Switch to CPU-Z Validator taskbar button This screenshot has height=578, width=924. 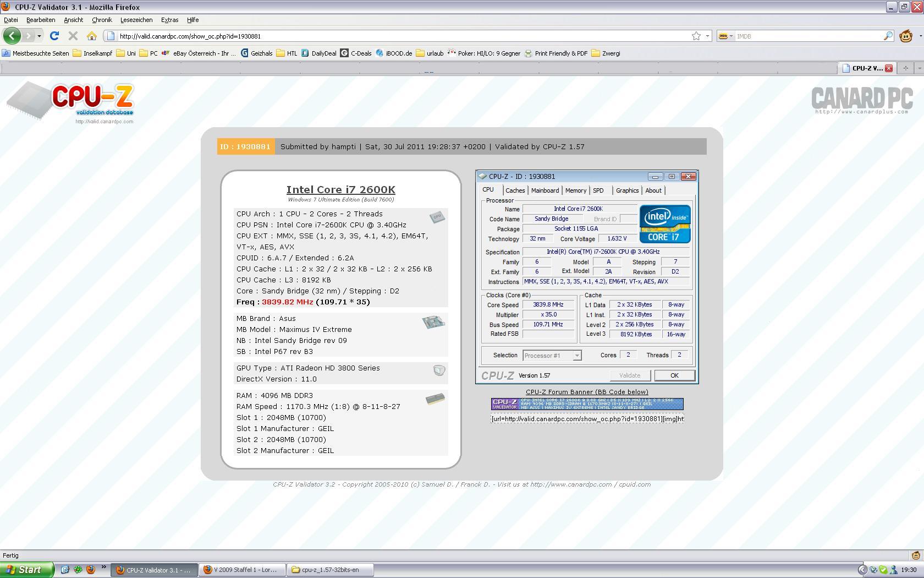click(155, 570)
